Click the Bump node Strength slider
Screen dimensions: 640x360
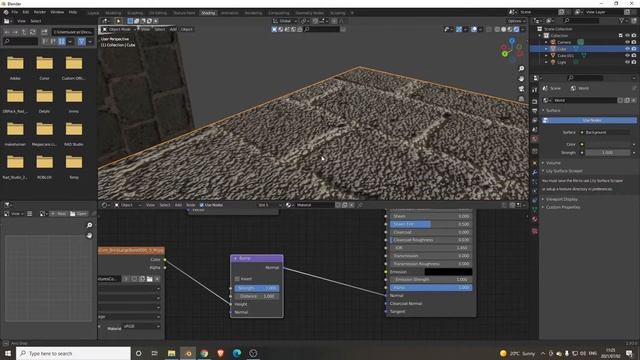tap(257, 288)
